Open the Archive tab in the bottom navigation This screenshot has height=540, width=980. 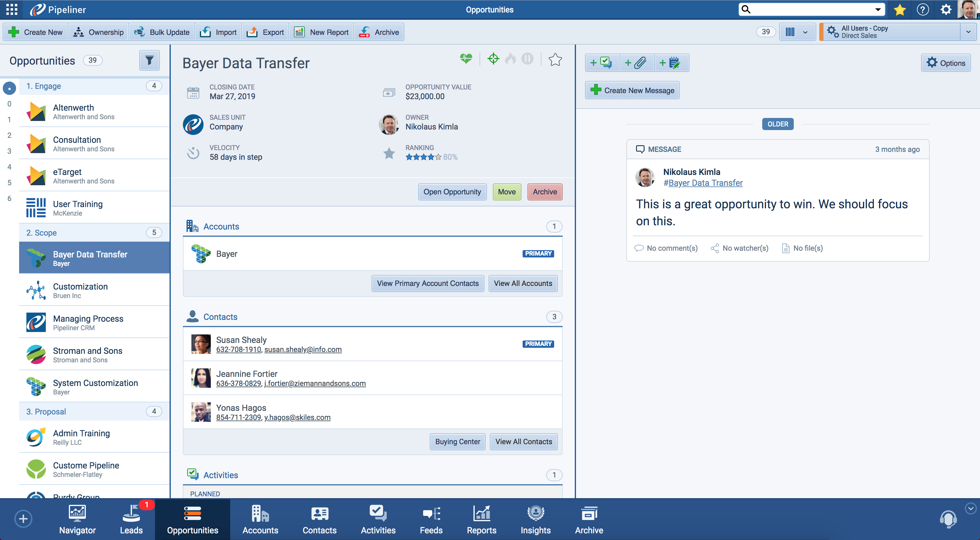click(588, 519)
